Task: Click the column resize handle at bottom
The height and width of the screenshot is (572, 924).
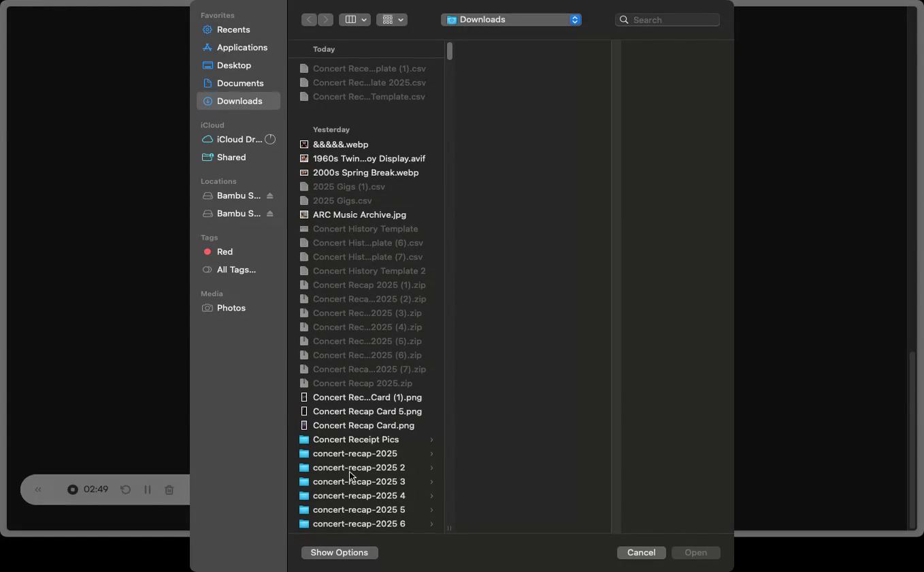Action: pos(449,528)
